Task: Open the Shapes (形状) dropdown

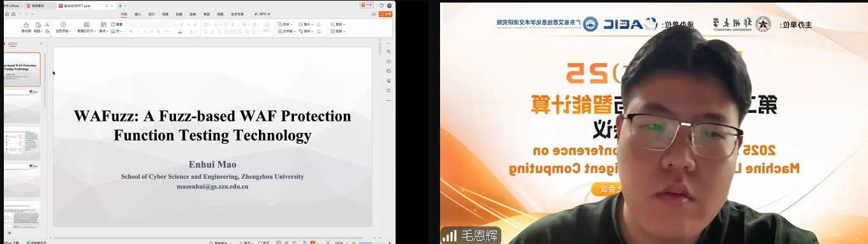Action: pos(284,24)
